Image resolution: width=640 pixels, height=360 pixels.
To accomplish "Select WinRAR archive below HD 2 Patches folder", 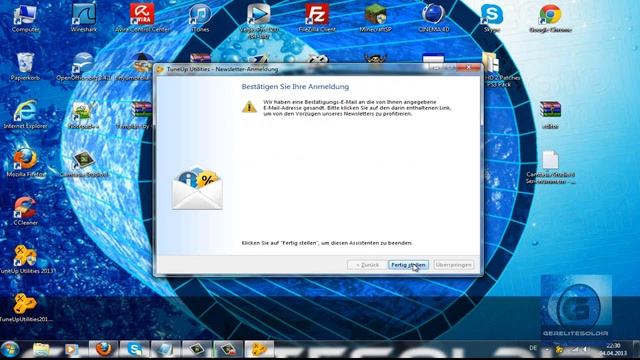I will [550, 115].
